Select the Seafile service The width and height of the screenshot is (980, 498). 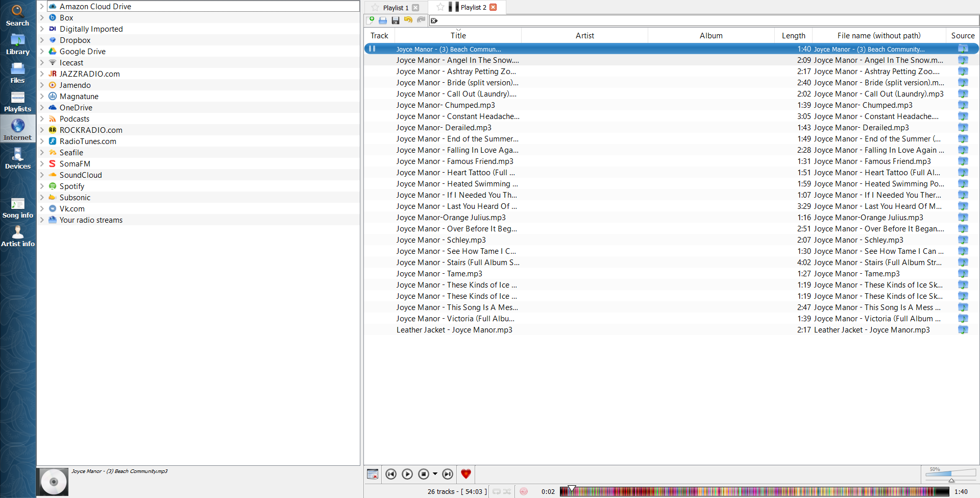tap(71, 153)
